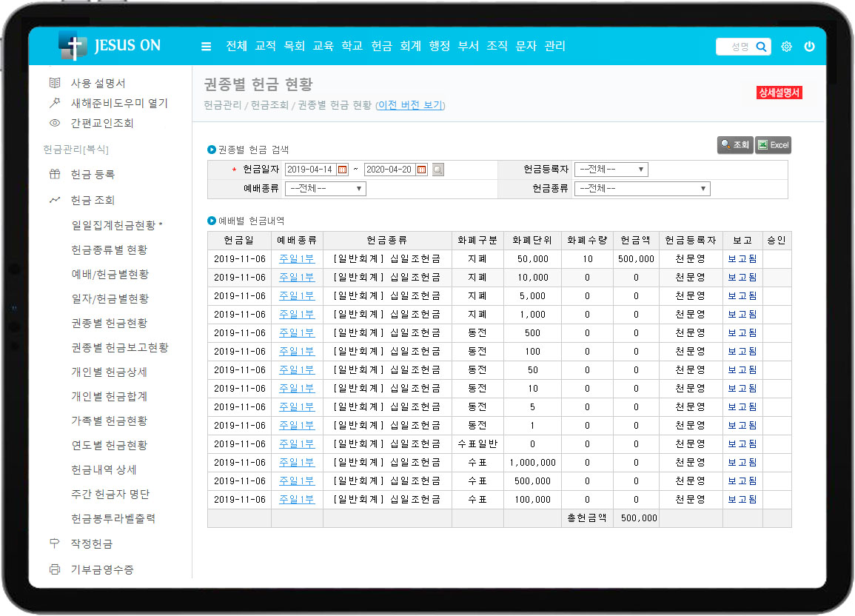This screenshot has height=616, width=855.
Task: Open the 회계 top menu
Action: point(410,46)
